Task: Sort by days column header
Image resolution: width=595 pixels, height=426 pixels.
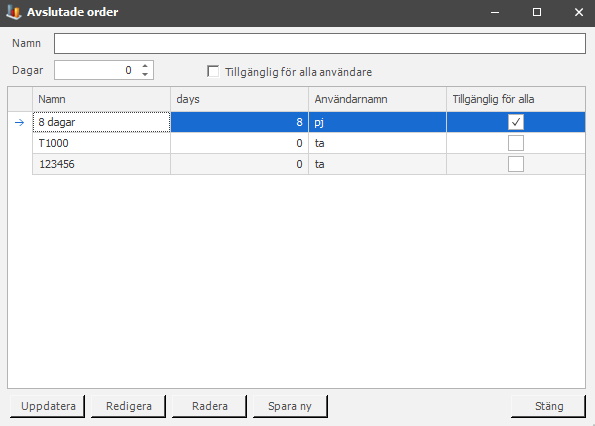Action: pyautogui.click(x=239, y=99)
